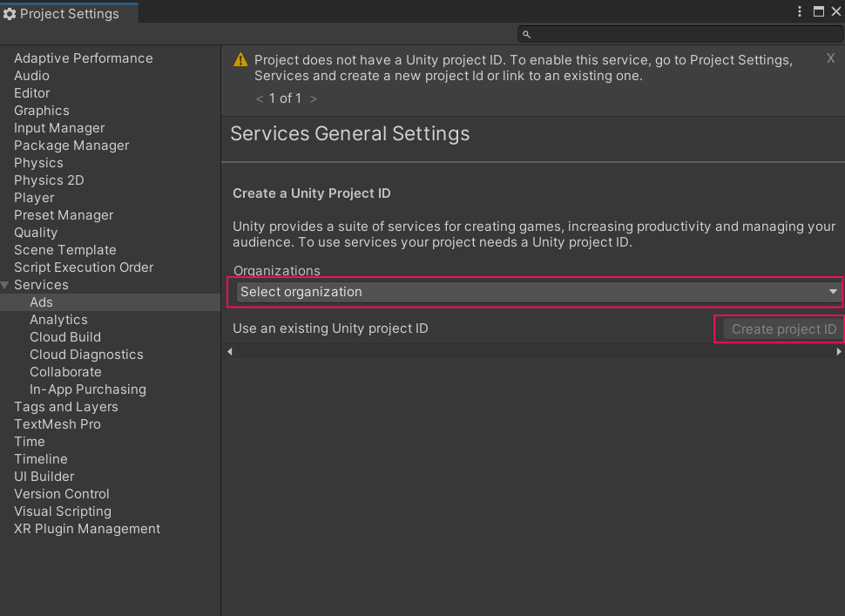Go to next notification arrow
Image resolution: width=845 pixels, height=616 pixels.
(x=313, y=99)
